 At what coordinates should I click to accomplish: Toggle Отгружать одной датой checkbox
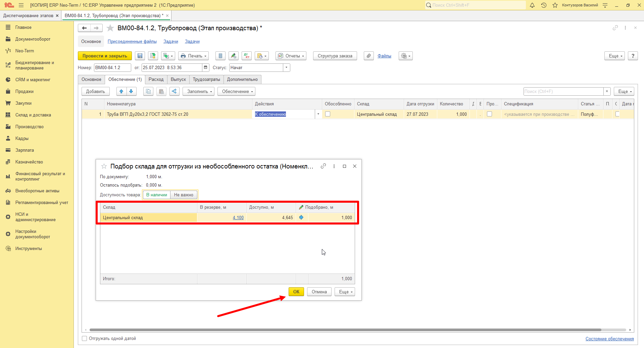85,339
